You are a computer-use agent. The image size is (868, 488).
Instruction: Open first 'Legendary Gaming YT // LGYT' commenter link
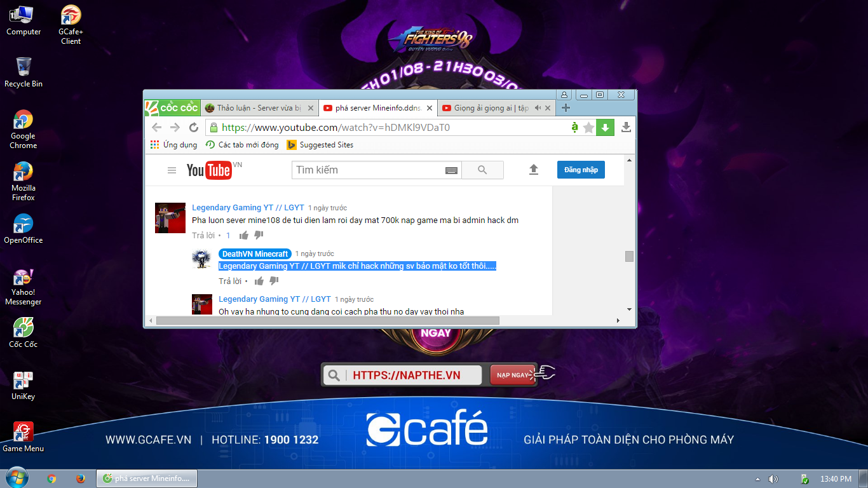coord(248,208)
